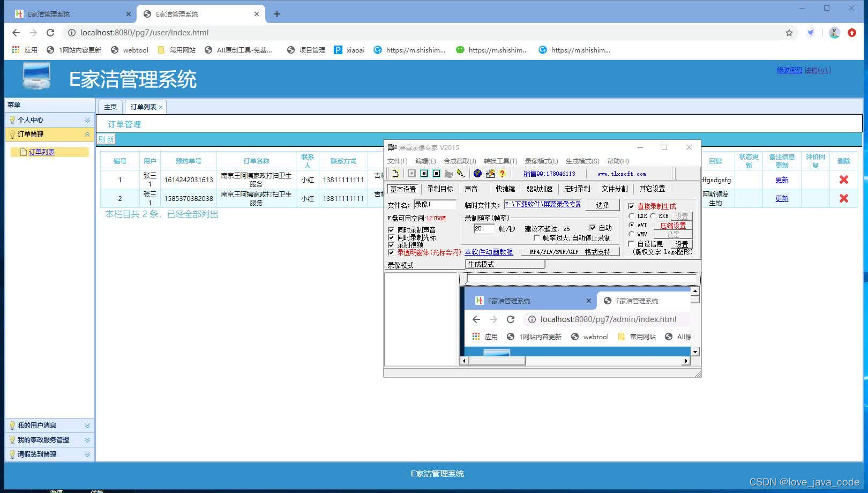
Task: Collapse the 个人中心 sidebar section
Action: tap(87, 119)
